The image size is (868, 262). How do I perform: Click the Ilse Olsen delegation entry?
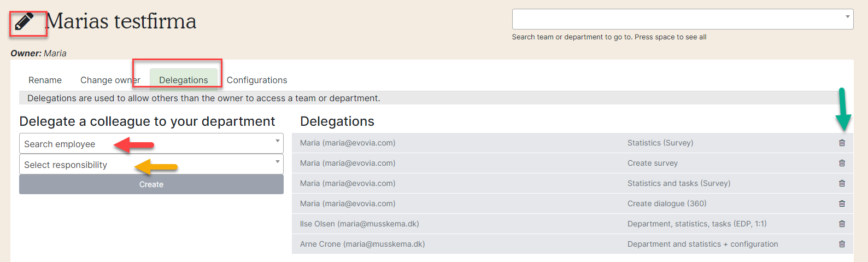359,224
